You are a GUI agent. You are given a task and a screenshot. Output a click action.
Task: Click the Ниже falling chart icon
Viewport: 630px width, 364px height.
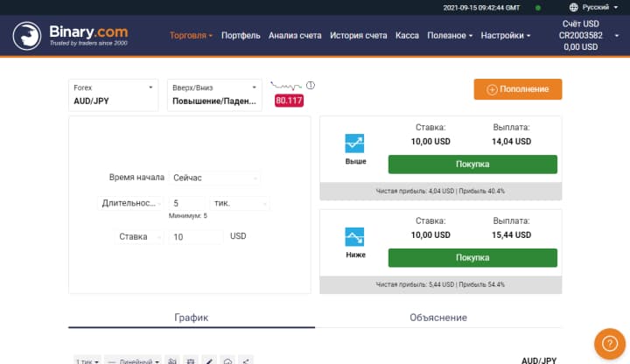click(354, 236)
